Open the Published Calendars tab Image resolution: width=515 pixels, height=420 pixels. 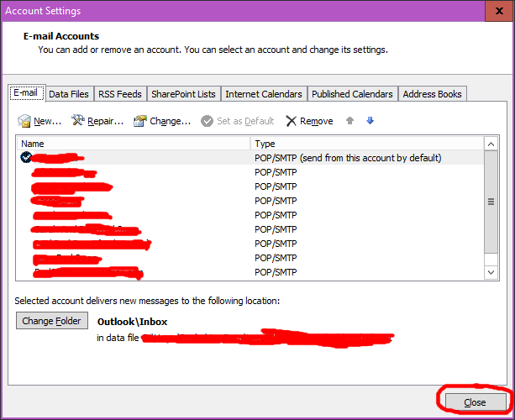click(x=352, y=94)
